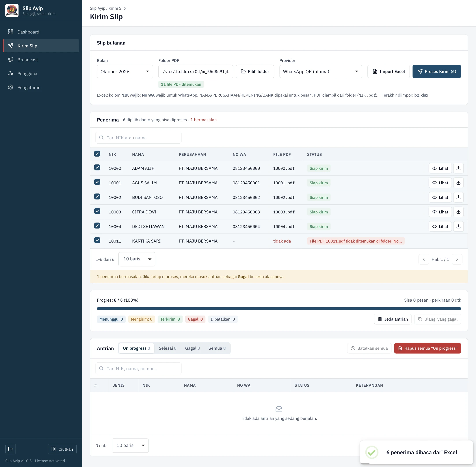Download slip for ADAM ALIP row
The height and width of the screenshot is (467, 476).
458,168
